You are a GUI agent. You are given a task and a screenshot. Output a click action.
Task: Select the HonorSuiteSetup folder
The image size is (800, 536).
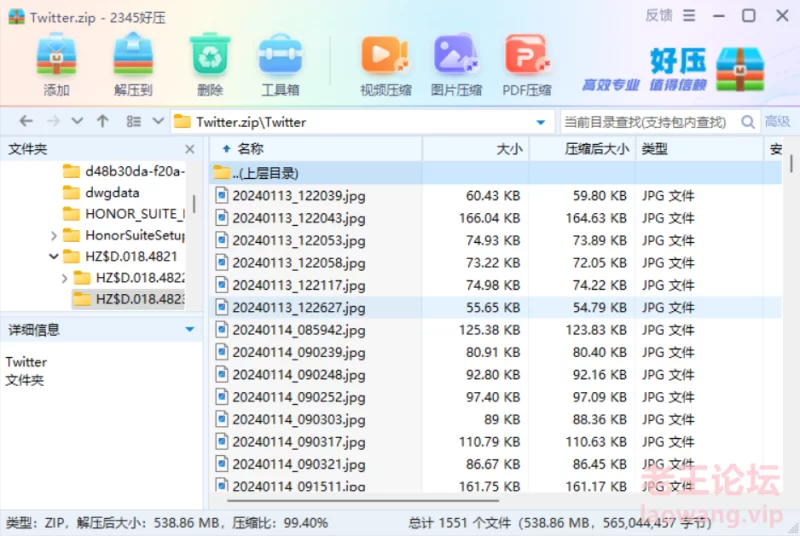tap(123, 235)
